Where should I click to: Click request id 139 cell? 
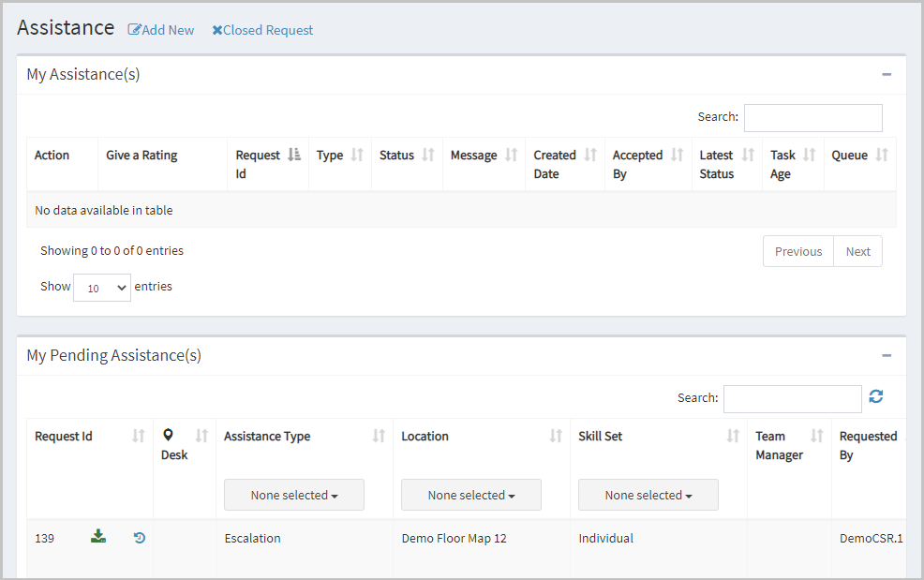[x=44, y=538]
